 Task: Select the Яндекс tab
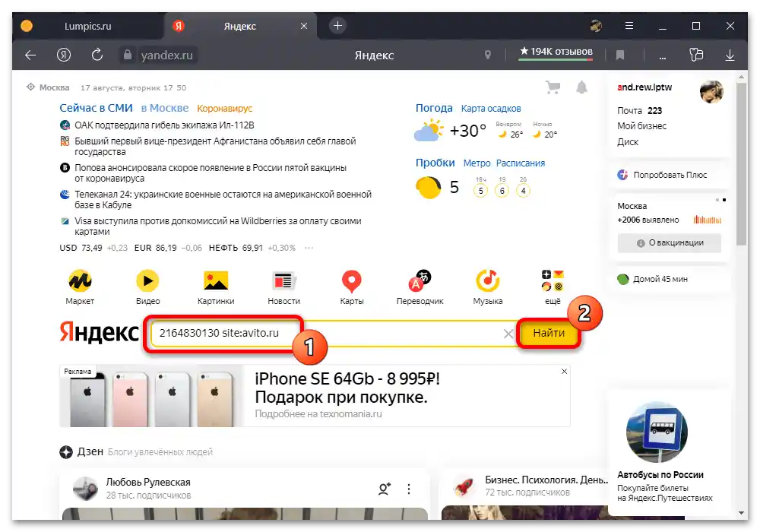[239, 26]
